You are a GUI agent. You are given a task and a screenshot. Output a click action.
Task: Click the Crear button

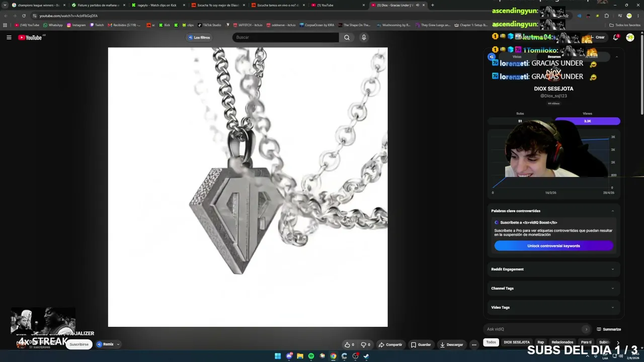tap(598, 37)
